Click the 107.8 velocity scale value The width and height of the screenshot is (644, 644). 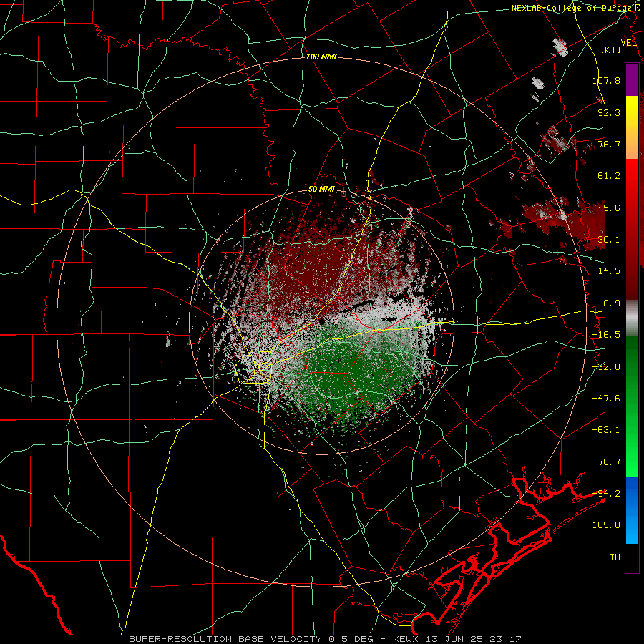click(606, 80)
